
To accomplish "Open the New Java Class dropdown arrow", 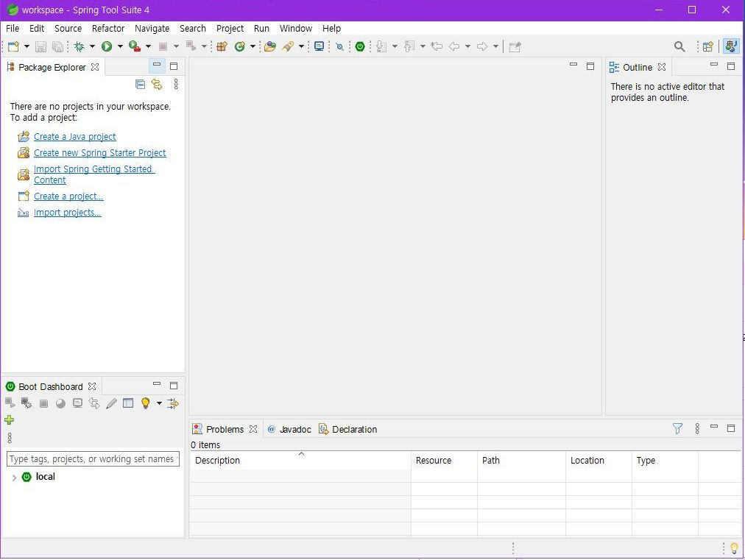I will click(253, 46).
